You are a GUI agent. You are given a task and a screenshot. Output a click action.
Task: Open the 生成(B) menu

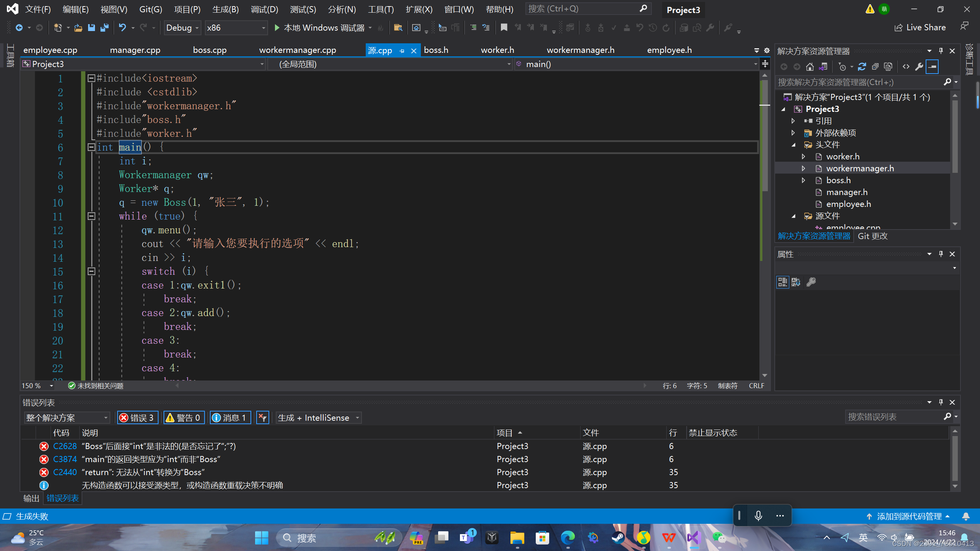[x=226, y=9]
